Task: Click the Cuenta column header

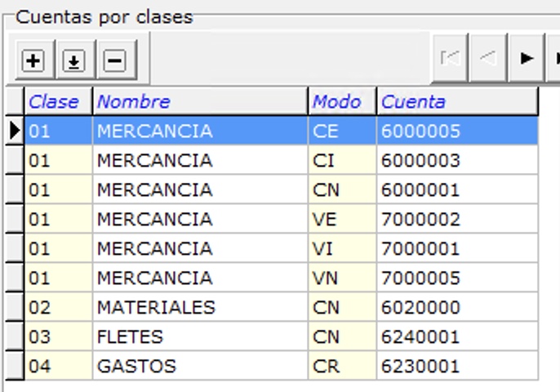Action: pyautogui.click(x=414, y=101)
